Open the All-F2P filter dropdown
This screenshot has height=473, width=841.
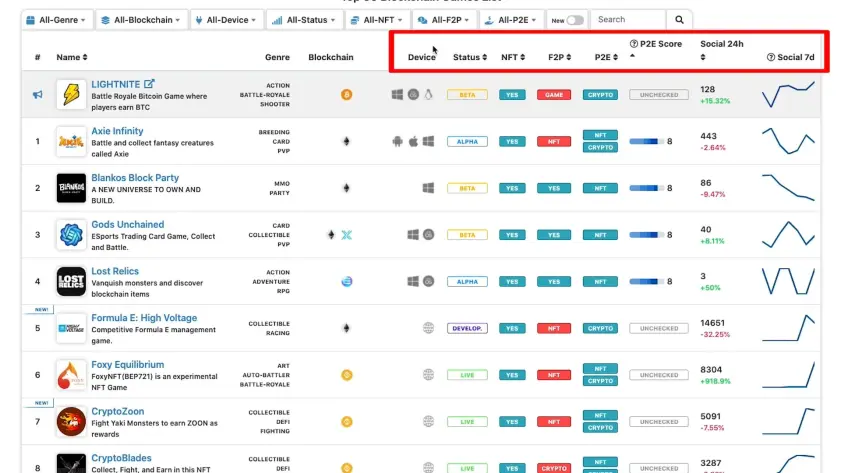pos(444,20)
